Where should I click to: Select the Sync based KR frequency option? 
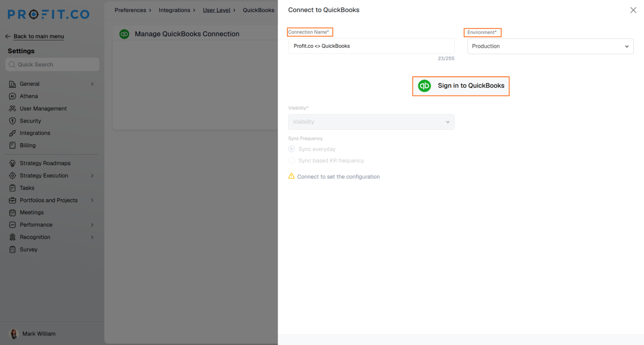[292, 161]
